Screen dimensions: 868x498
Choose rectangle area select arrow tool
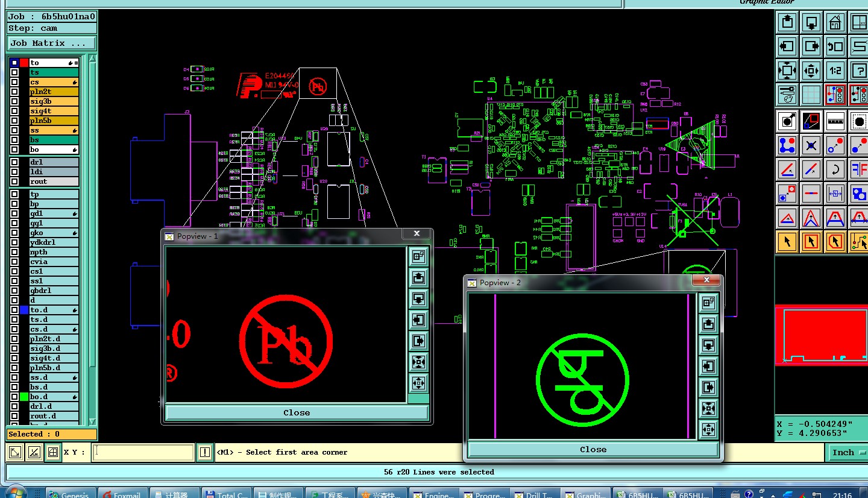click(x=811, y=242)
